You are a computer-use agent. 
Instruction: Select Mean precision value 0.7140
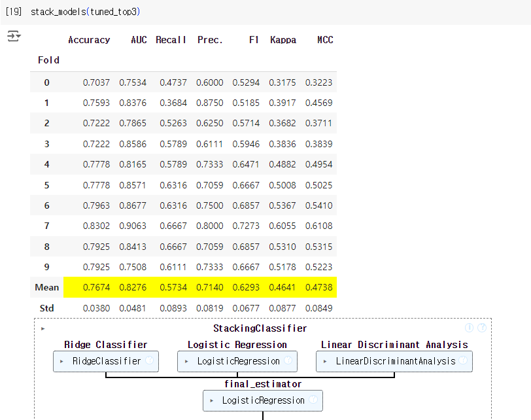point(210,288)
